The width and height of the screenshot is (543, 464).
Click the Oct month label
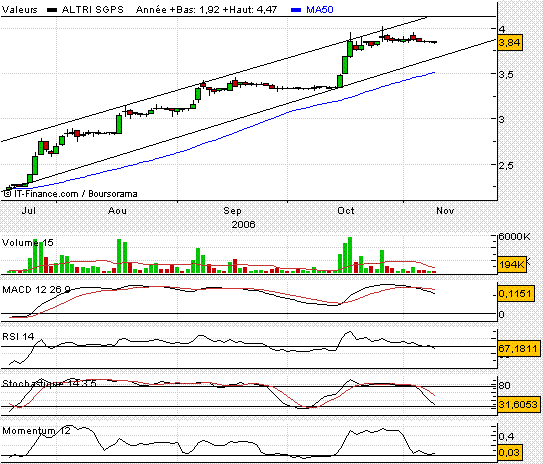(346, 211)
